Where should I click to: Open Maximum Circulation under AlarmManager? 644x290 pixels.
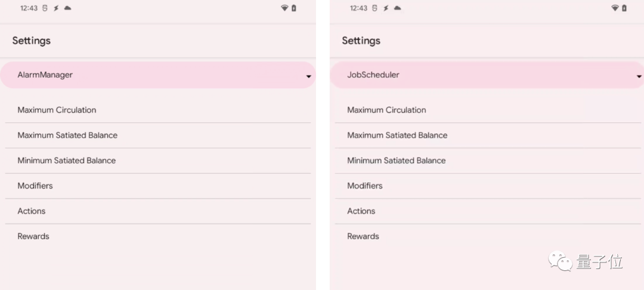(57, 110)
